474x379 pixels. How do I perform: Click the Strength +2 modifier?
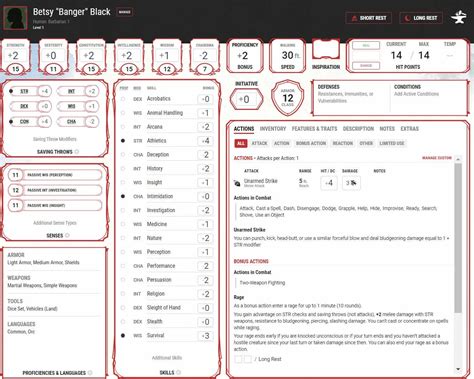[x=14, y=56]
